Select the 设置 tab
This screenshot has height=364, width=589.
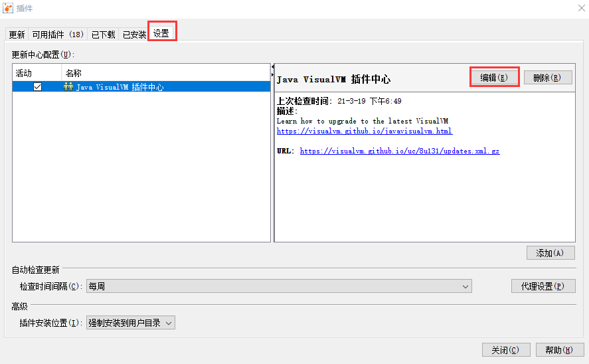[x=161, y=33]
